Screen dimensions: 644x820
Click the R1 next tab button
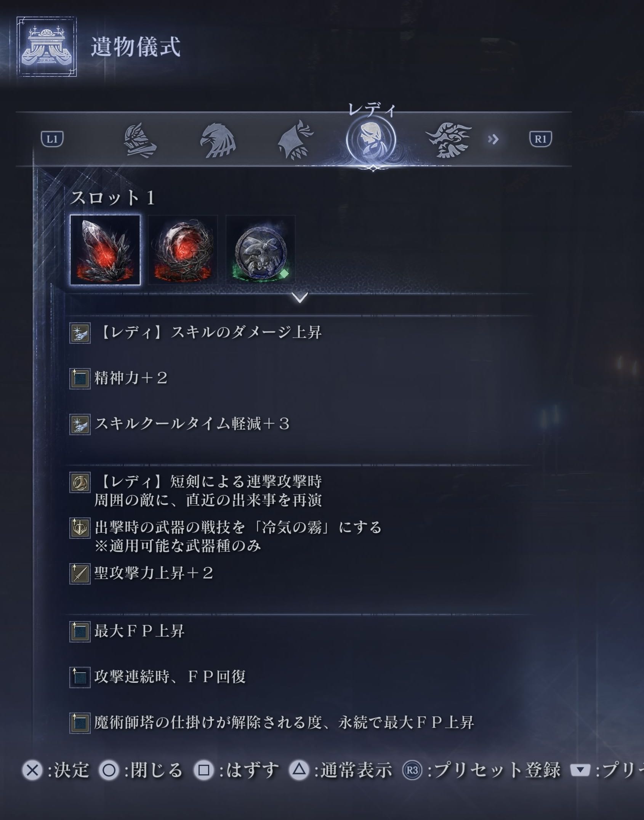(x=540, y=139)
